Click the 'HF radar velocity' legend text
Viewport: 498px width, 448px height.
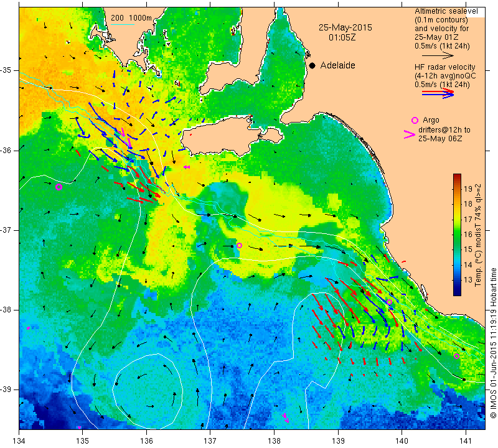[444, 67]
